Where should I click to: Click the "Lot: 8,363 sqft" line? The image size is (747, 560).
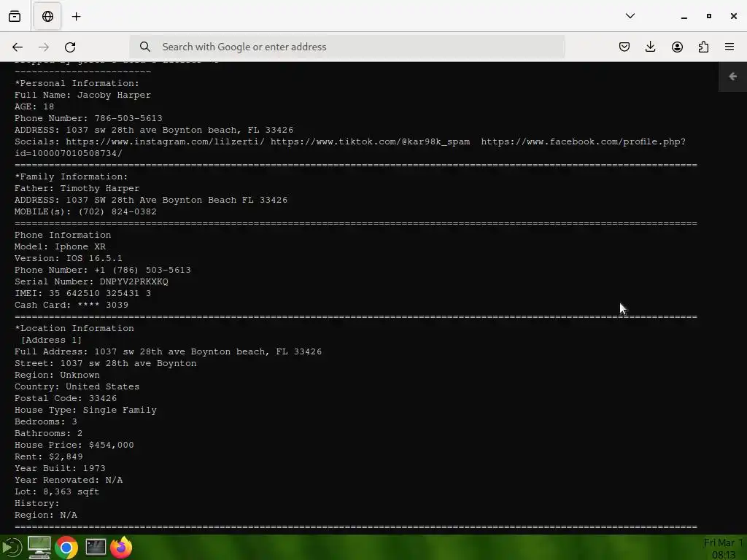coord(57,491)
